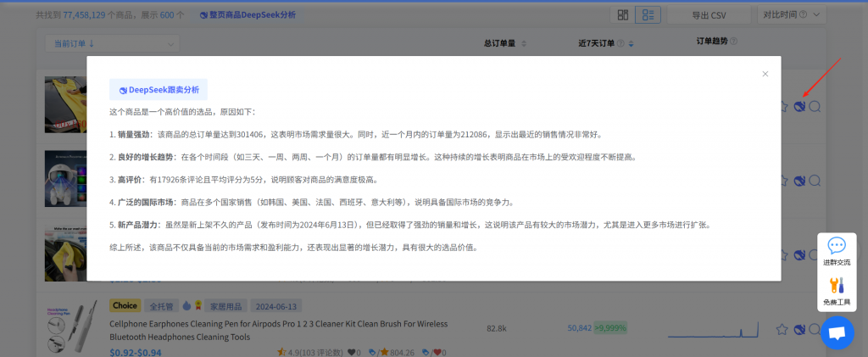Click magnifier icon in first product row

pos(815,106)
